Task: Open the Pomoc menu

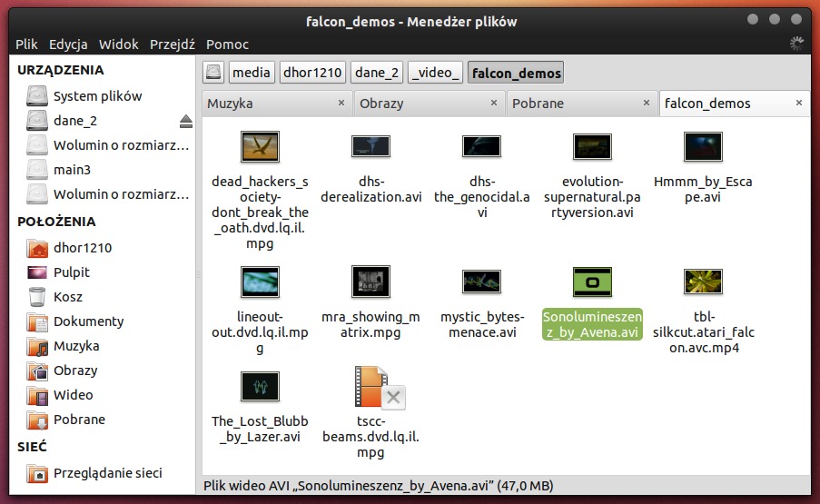Action: click(x=227, y=44)
